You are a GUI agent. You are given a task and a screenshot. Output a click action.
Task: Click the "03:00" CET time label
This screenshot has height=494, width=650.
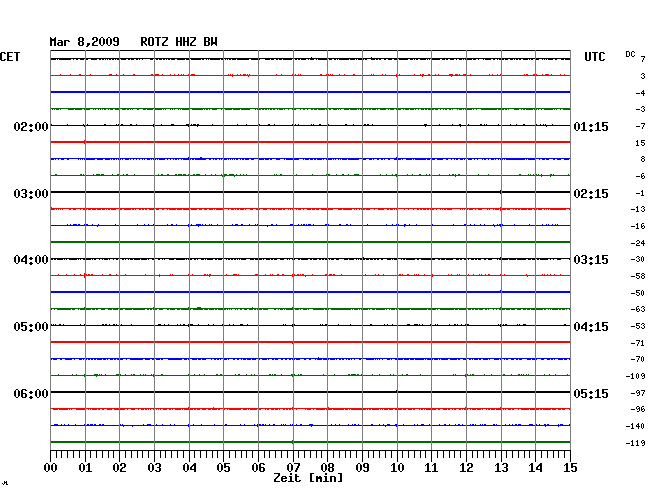[31, 194]
